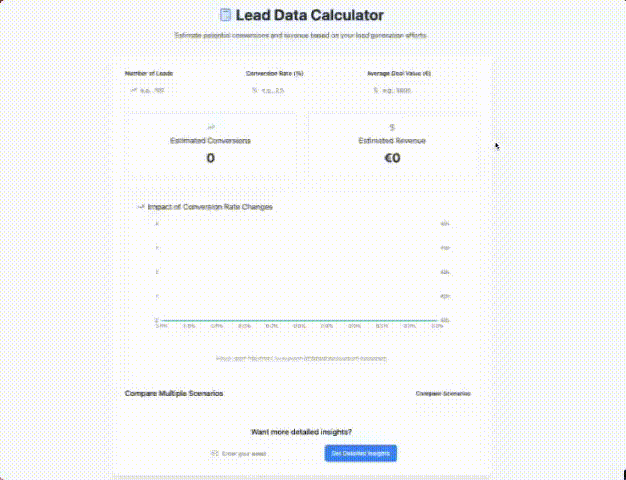Click the currency icon in Average Deal Value field
Viewport: 626px width, 480px height.
[x=375, y=90]
